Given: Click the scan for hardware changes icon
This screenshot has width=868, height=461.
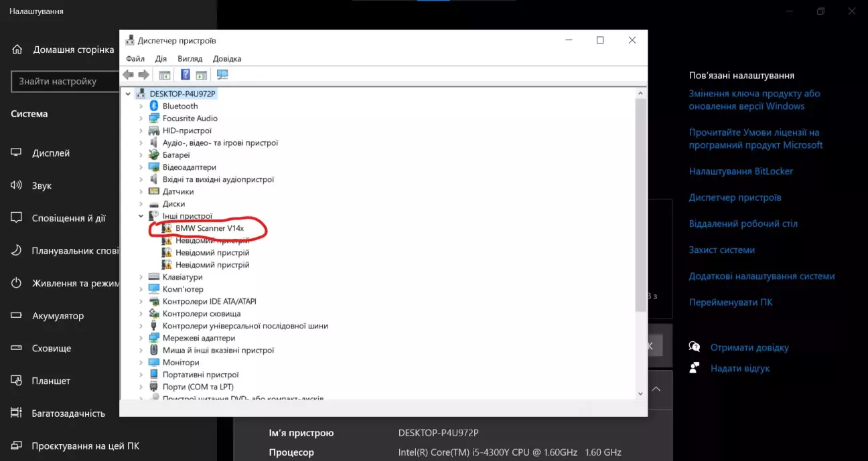Looking at the screenshot, I should pyautogui.click(x=222, y=74).
